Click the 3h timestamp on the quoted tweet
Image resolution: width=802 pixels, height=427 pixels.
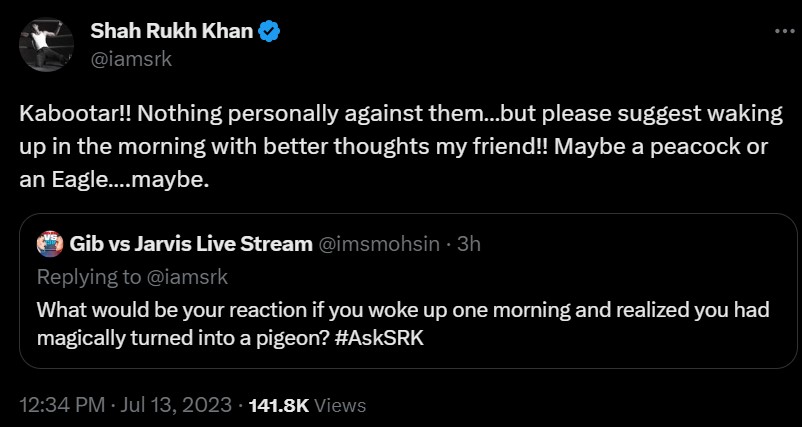pyautogui.click(x=468, y=244)
